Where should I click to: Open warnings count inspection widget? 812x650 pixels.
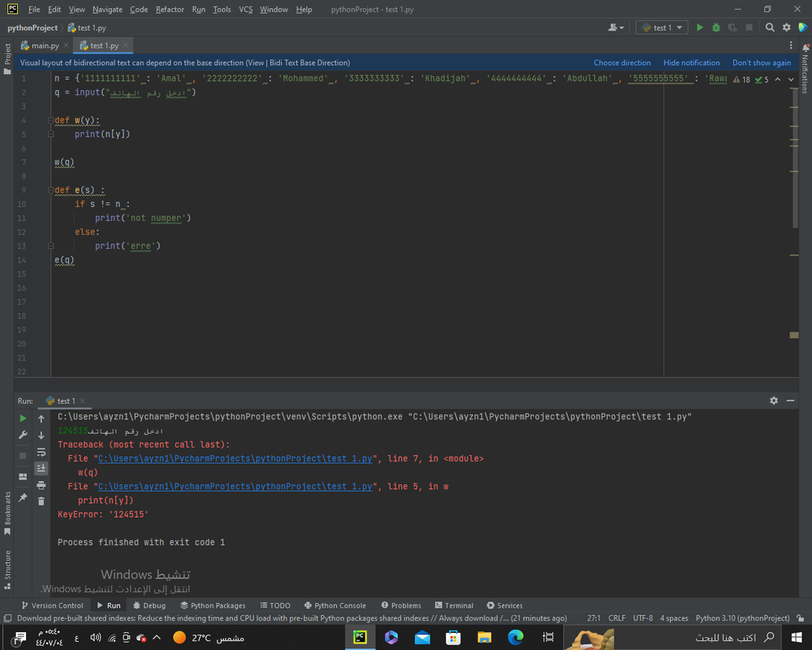tap(741, 80)
